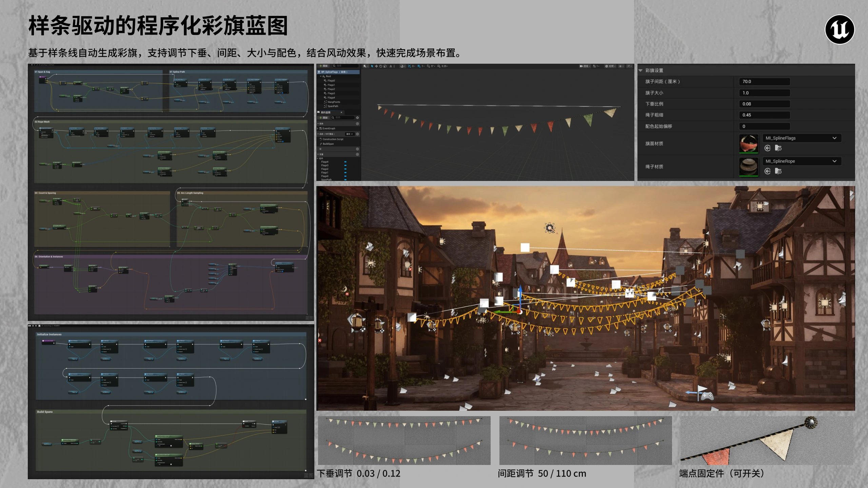
Task: Click the 添加 button in 我的蓝图 panel
Action: [323, 118]
